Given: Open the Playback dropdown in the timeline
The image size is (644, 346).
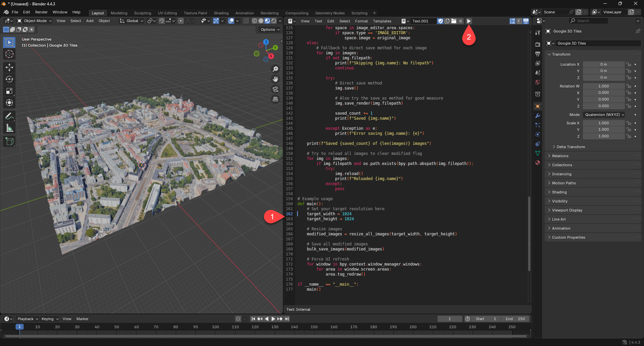Looking at the screenshot, I should [28, 319].
